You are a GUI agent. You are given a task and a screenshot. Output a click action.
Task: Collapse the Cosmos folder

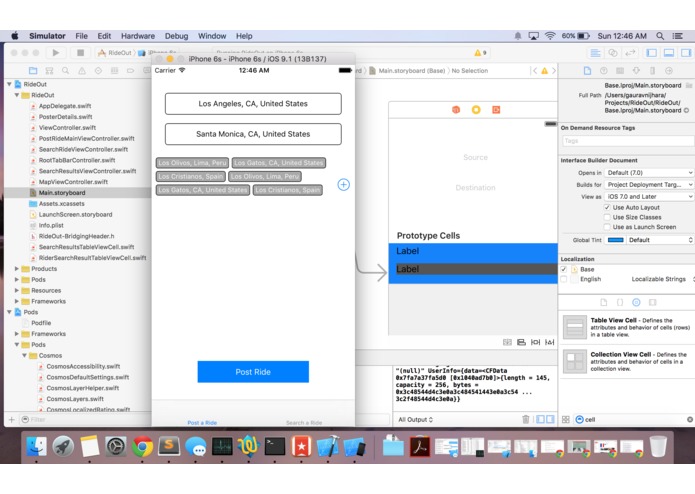pyautogui.click(x=24, y=355)
